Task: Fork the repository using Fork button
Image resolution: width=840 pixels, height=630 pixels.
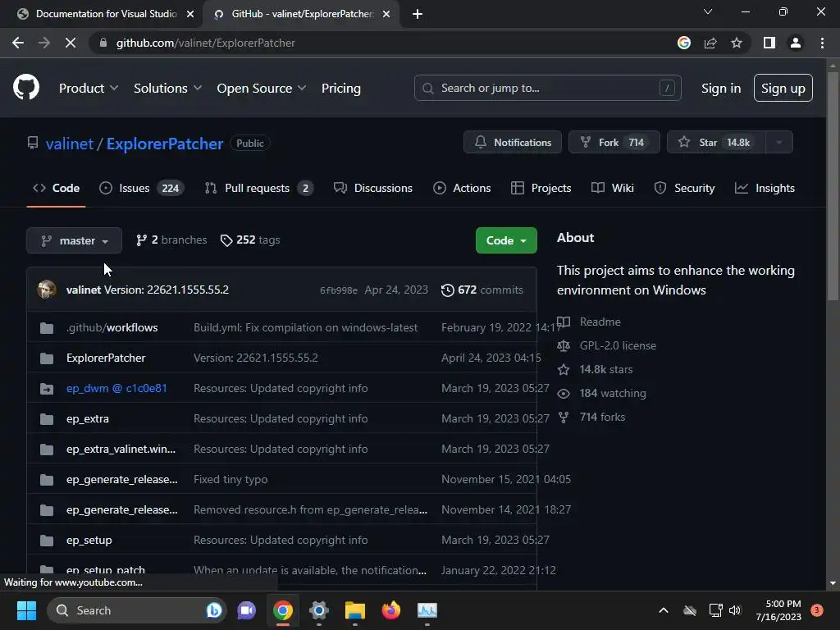Action: (x=614, y=143)
